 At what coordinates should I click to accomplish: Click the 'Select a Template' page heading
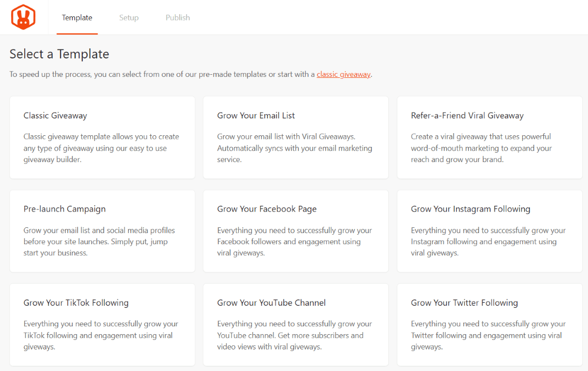click(60, 54)
